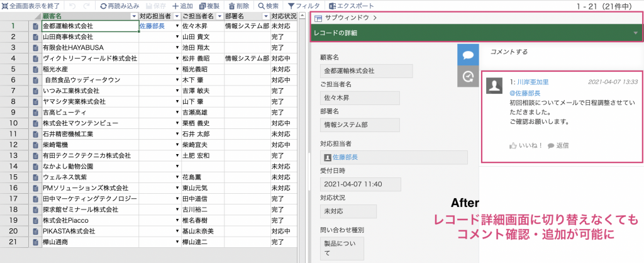
Task: Select cell PIKASTA株式会社
Action: pos(90,232)
